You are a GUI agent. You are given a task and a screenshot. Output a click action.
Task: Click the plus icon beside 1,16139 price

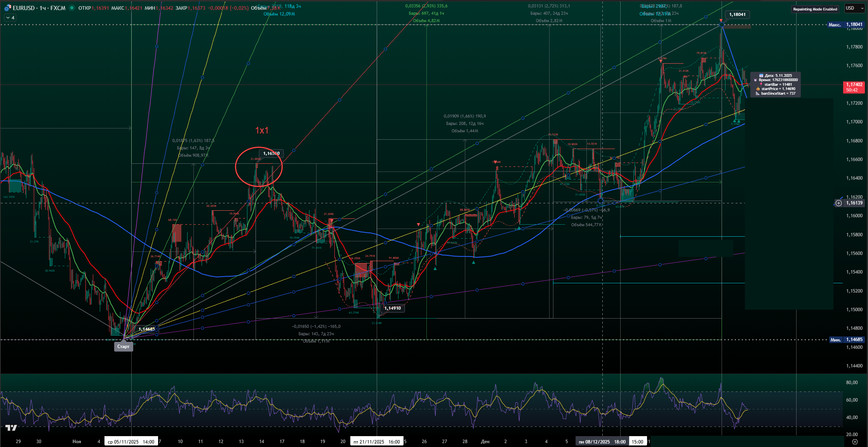click(839, 203)
